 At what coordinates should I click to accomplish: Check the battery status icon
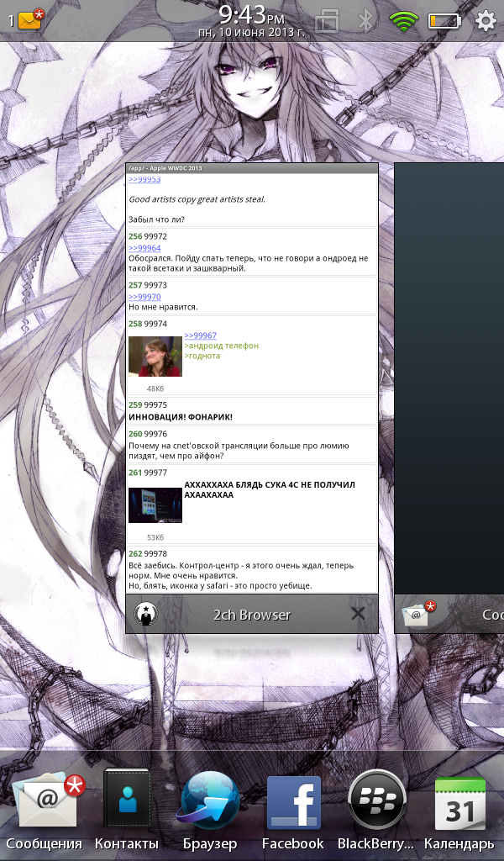pyautogui.click(x=444, y=21)
